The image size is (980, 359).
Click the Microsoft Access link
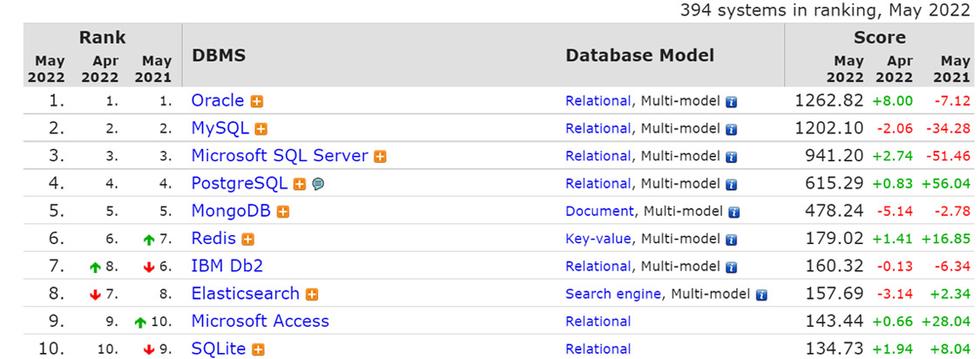pos(260,321)
